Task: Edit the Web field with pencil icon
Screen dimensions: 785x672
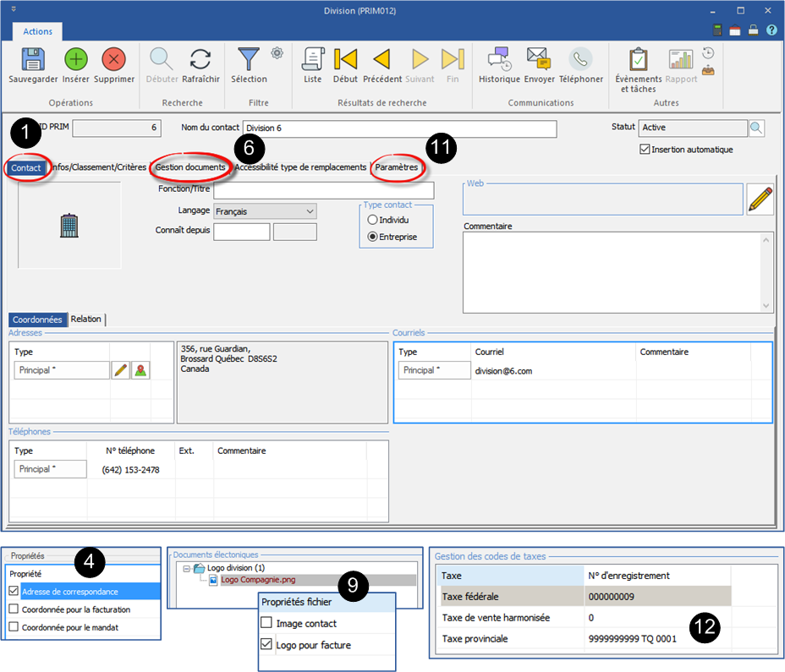Action: (x=760, y=199)
